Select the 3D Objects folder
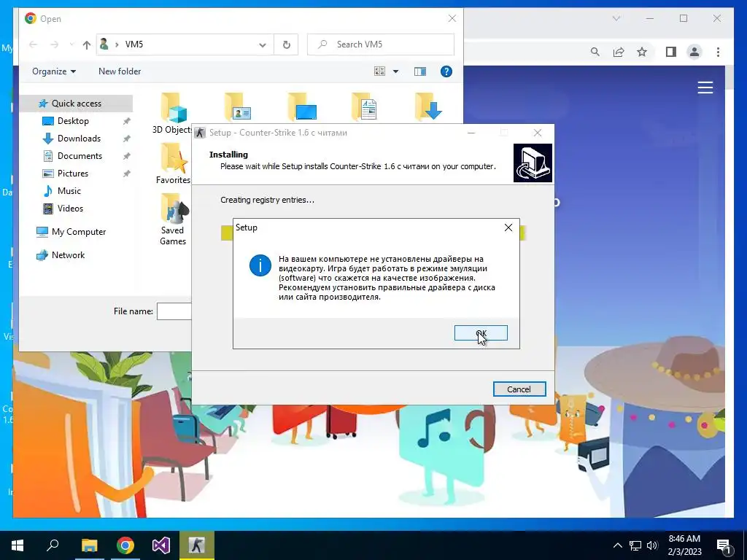This screenshot has width=747, height=560. [171, 113]
